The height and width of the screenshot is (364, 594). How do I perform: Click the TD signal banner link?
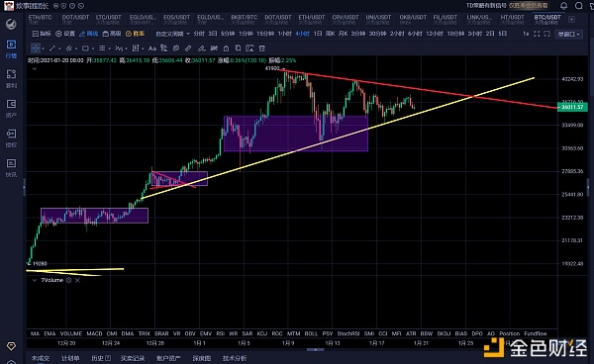coord(507,6)
